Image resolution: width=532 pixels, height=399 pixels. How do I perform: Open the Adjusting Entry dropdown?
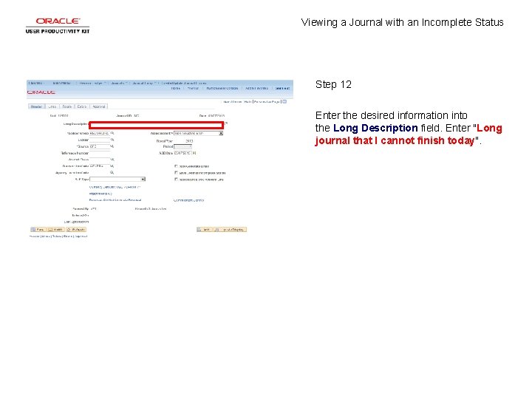(199, 133)
